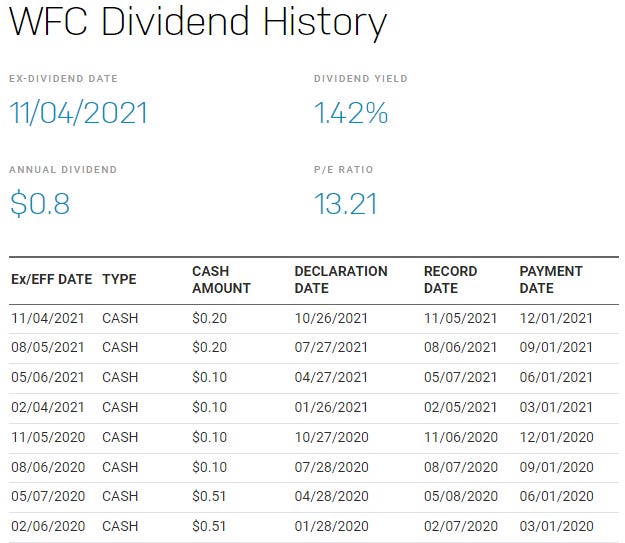Click the DECLARATION DATE column header
The height and width of the screenshot is (543, 625).
341,279
